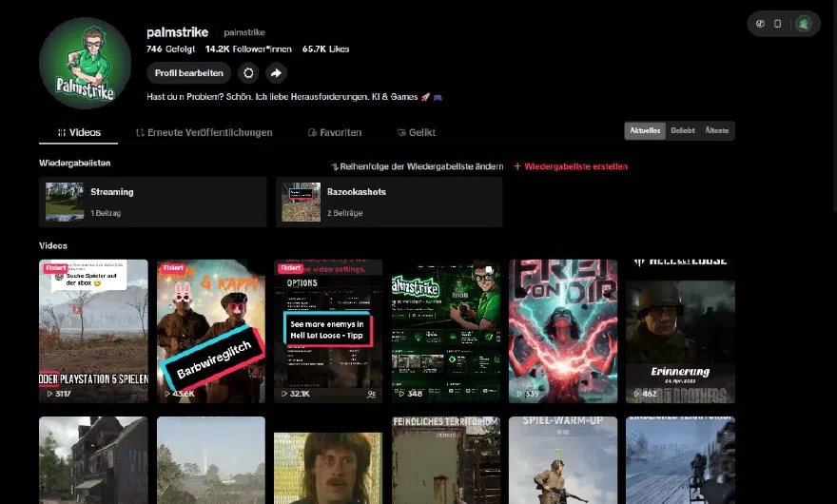The image size is (837, 504).
Task: Click the Wiedergabelisten section heading
Action: 75,164
